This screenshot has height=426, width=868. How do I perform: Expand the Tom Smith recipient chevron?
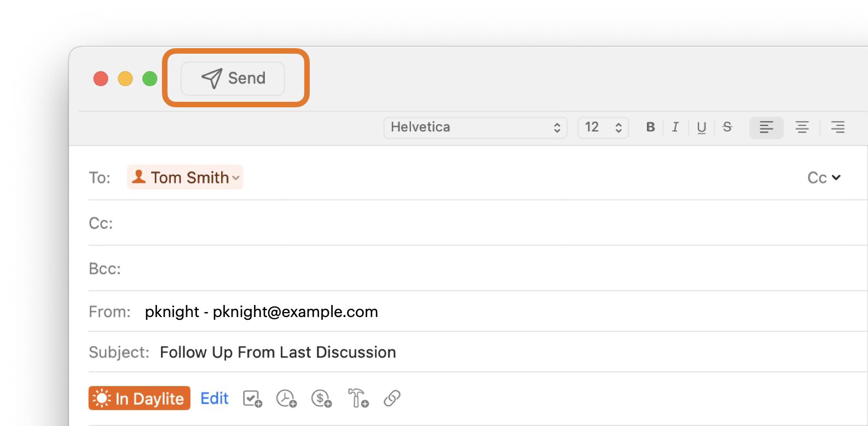click(235, 178)
